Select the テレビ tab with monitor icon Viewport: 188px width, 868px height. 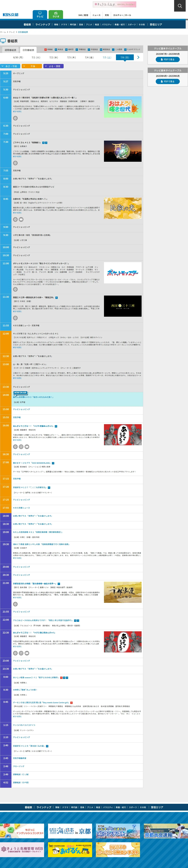(x=40, y=14)
